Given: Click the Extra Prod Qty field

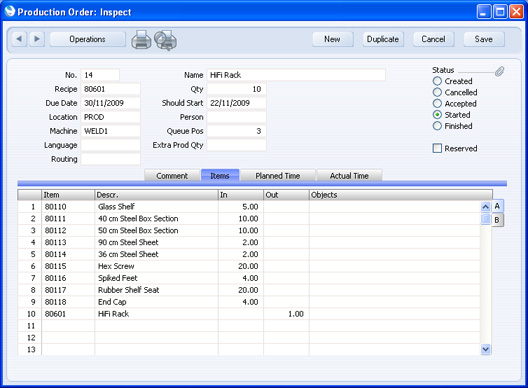Looking at the screenshot, I should (x=236, y=145).
